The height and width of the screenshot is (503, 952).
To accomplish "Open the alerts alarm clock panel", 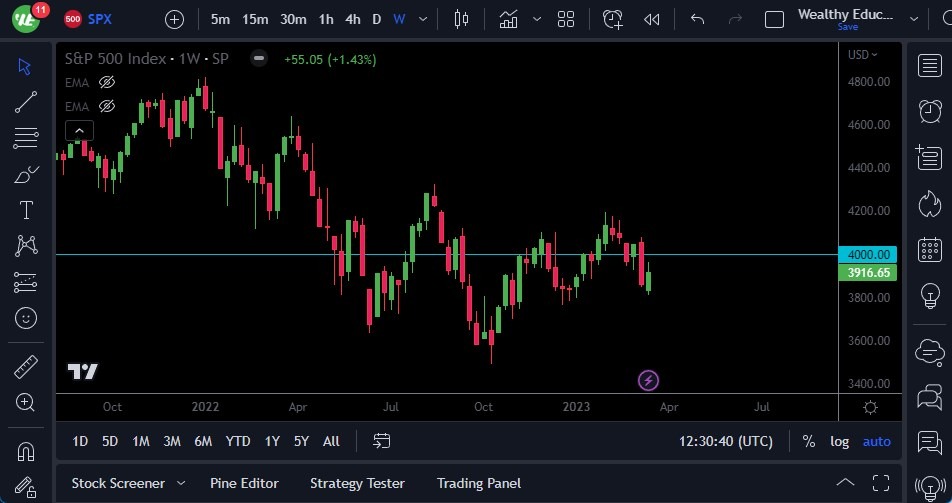I will [929, 110].
